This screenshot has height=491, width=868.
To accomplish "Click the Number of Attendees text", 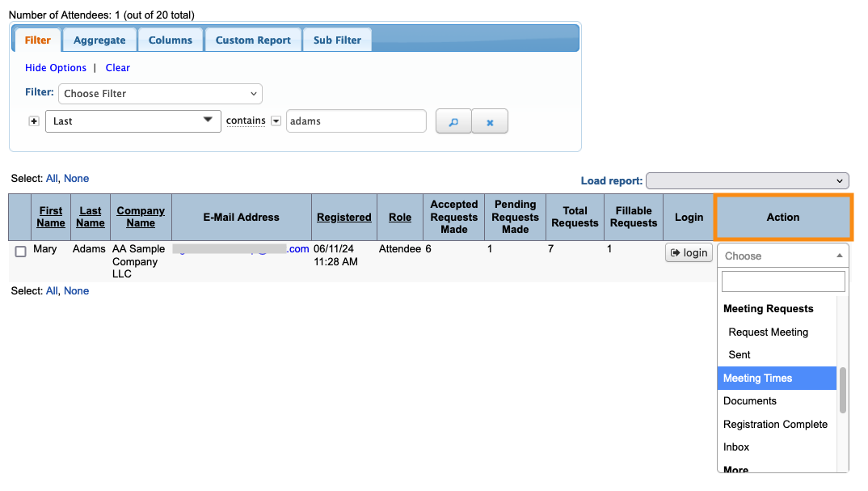I will pos(101,15).
